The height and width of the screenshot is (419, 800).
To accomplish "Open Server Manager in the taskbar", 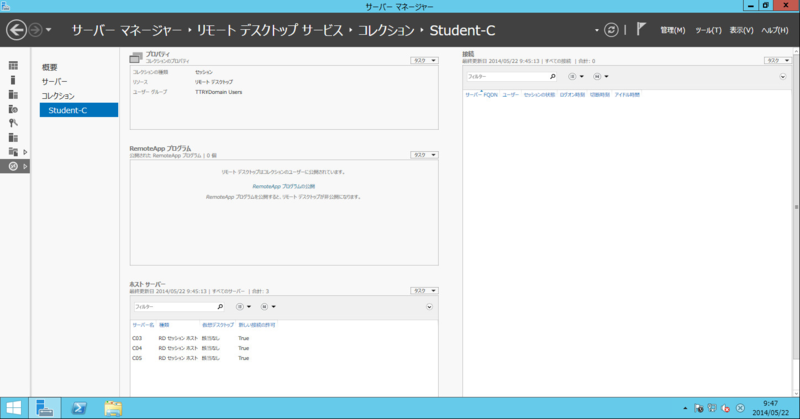I will (x=45, y=408).
